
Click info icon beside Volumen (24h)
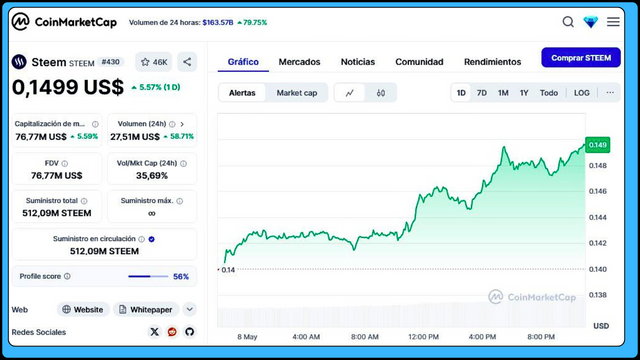[172, 124]
